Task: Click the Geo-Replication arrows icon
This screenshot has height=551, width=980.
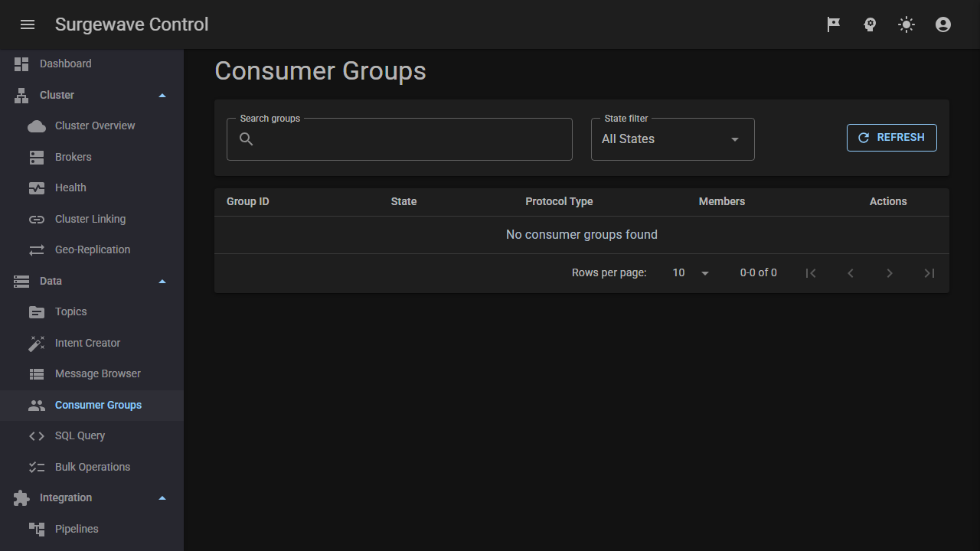Action: point(37,250)
